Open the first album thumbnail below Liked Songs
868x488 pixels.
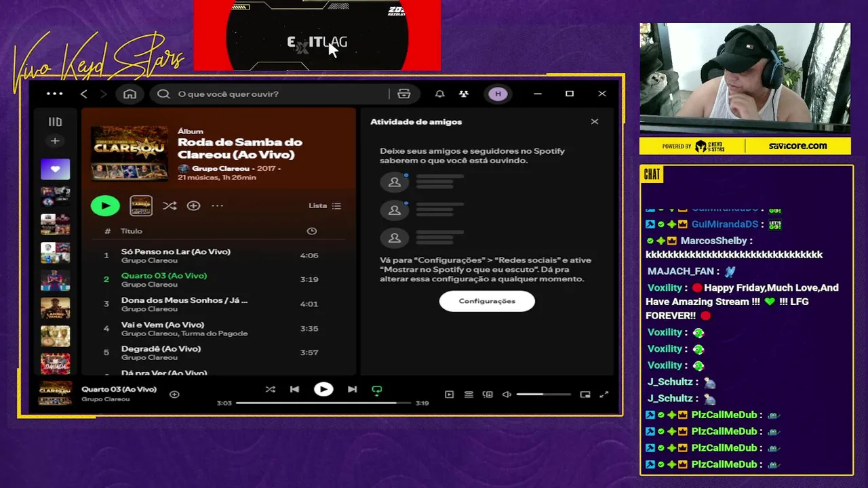[x=55, y=197]
